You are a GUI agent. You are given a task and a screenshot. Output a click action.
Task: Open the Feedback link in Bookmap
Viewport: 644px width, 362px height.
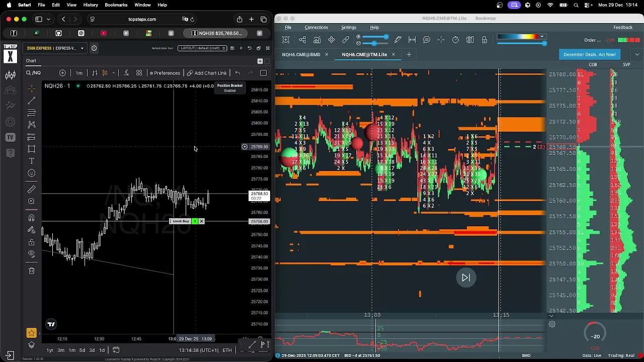coord(623,27)
